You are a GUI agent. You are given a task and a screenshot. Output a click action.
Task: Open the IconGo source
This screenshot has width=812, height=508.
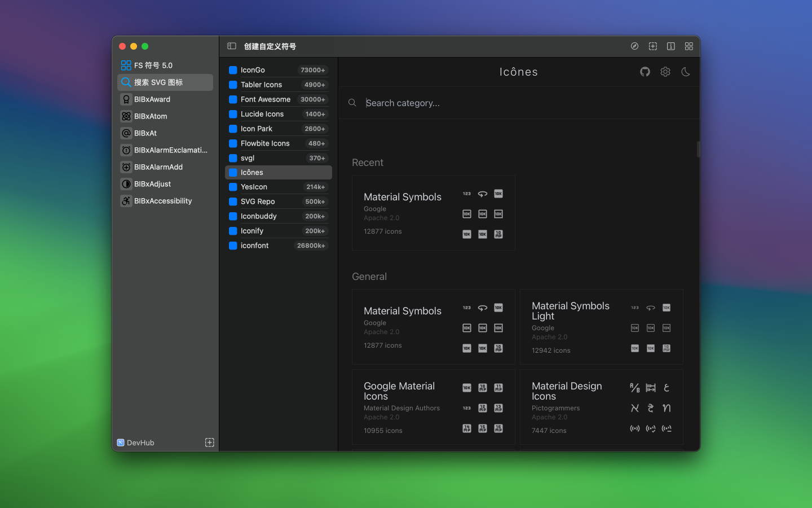pos(279,70)
